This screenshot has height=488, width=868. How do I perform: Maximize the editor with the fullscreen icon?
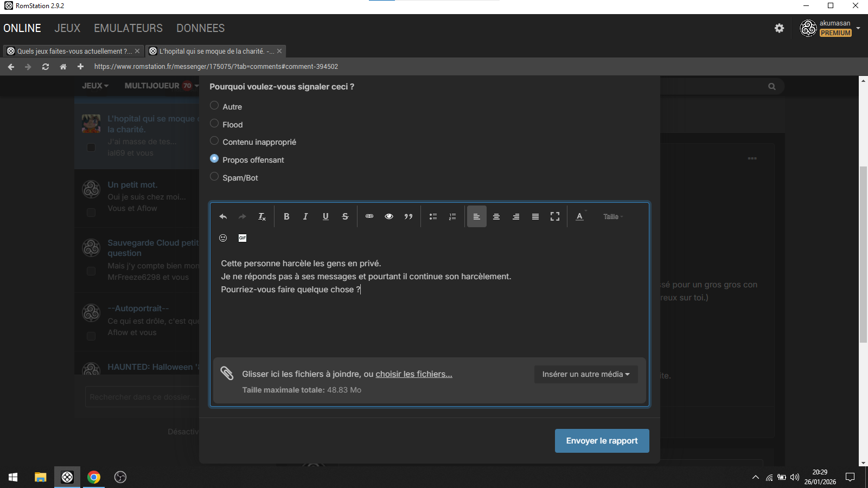click(x=554, y=216)
